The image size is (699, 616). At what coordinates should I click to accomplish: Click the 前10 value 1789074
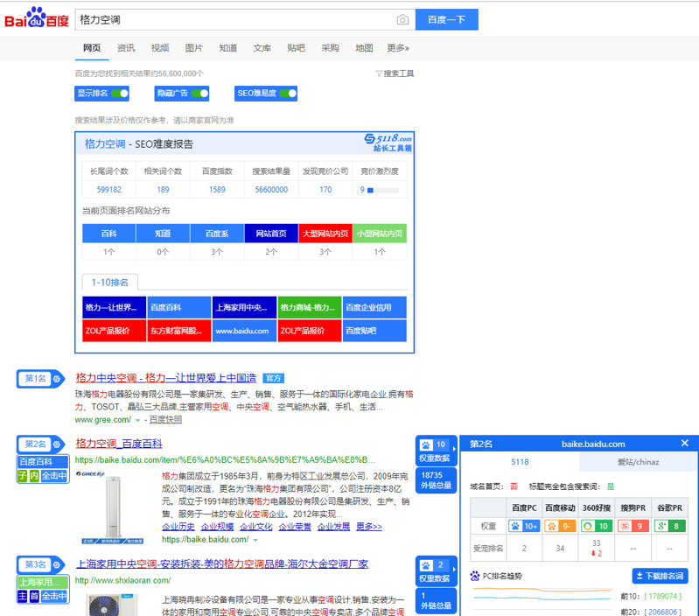(x=662, y=597)
